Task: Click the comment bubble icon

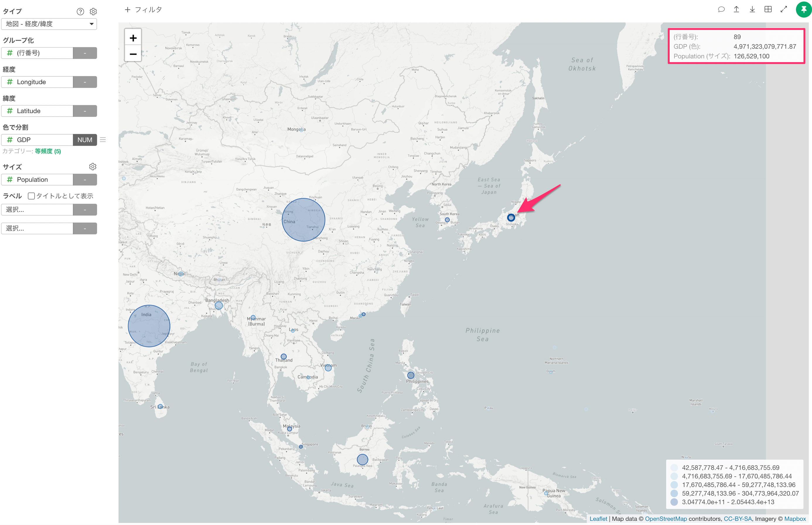Action: 721,10
